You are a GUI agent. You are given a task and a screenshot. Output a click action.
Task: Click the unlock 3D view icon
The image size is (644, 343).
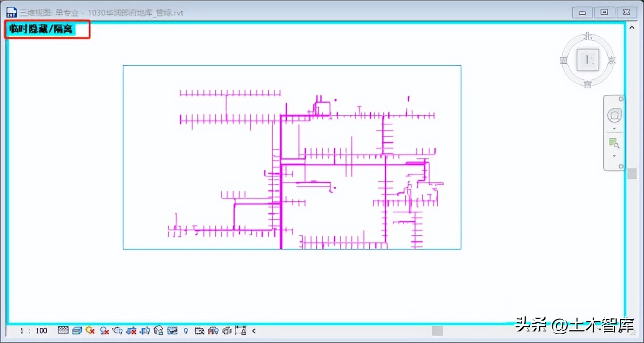tap(158, 330)
